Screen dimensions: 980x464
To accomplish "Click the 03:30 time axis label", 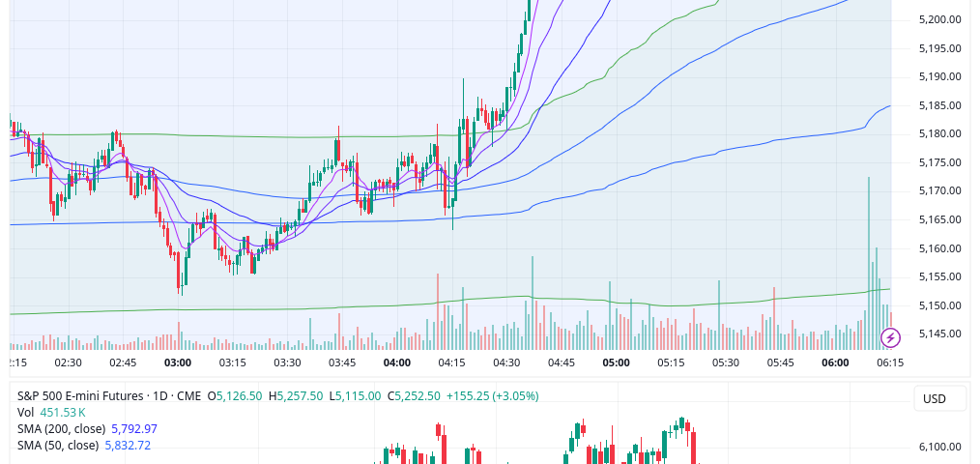I will (287, 362).
